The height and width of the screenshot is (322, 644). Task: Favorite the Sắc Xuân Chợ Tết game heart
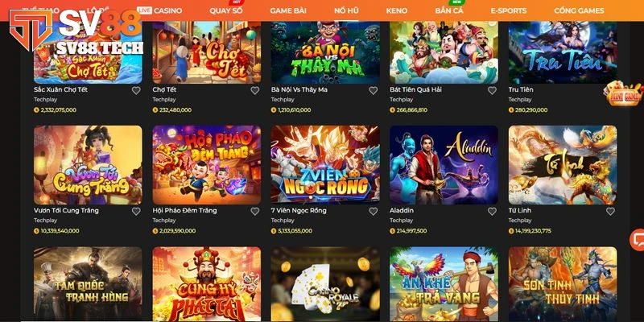tap(136, 90)
